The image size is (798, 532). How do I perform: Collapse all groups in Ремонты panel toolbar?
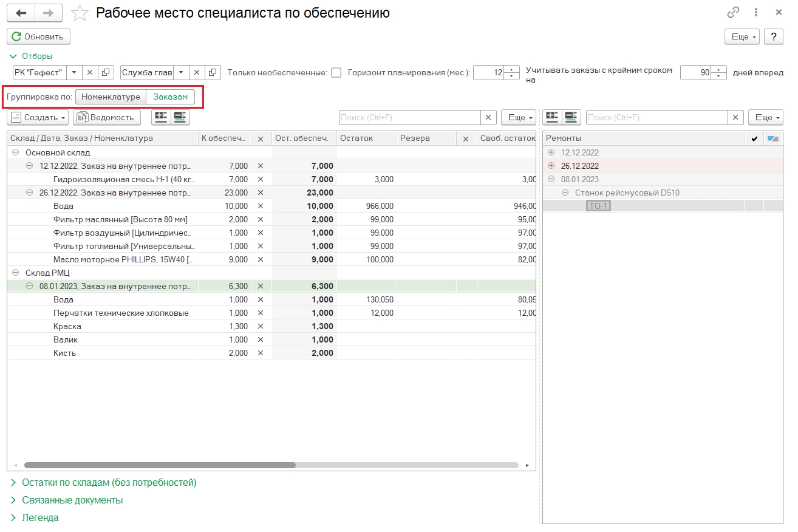[x=572, y=117]
